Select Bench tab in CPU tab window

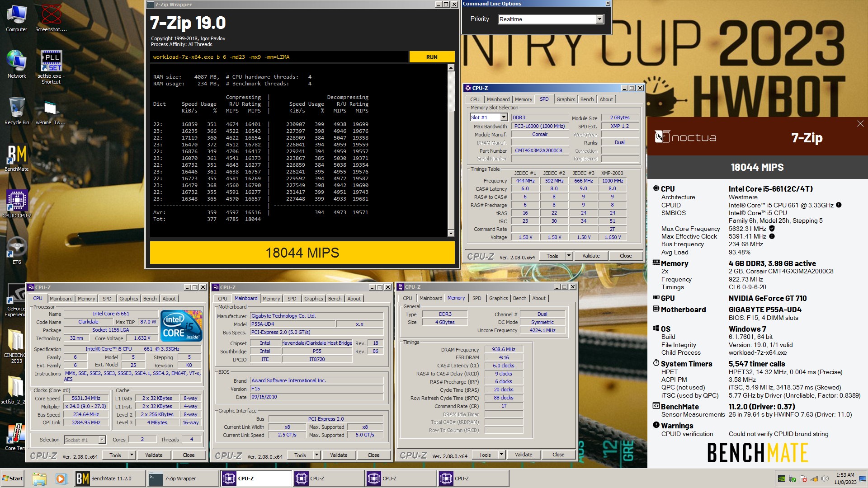click(150, 299)
